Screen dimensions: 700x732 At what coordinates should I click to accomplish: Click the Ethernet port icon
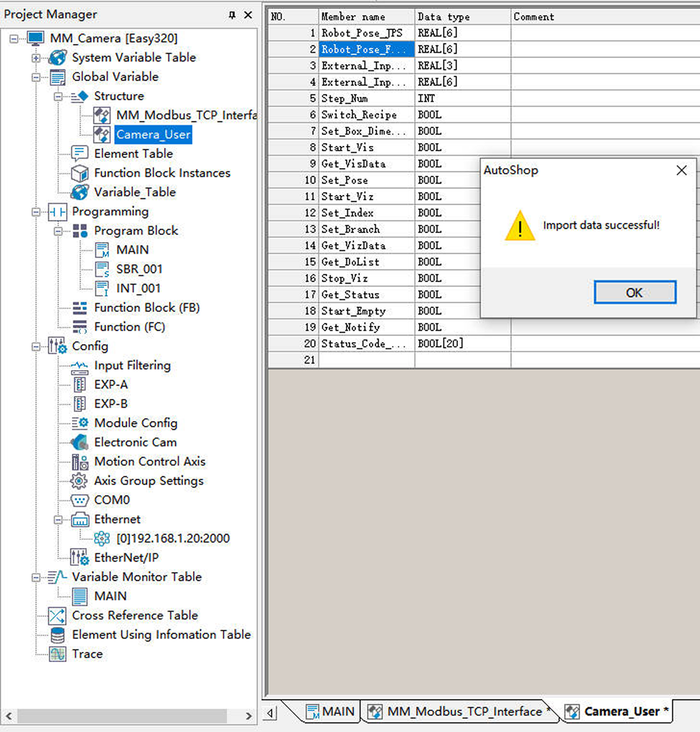pyautogui.click(x=80, y=520)
